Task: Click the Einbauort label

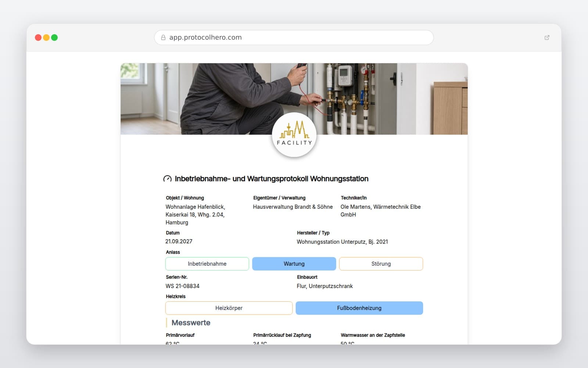Action: 307,277
